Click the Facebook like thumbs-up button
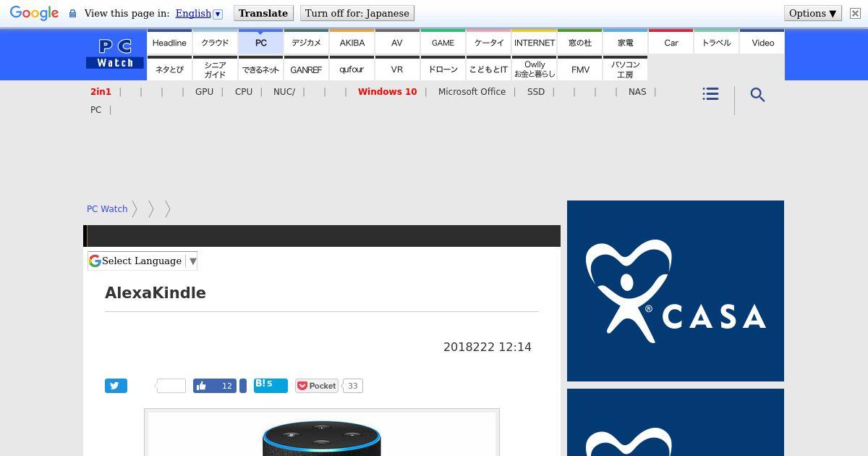This screenshot has height=456, width=868. (x=215, y=386)
